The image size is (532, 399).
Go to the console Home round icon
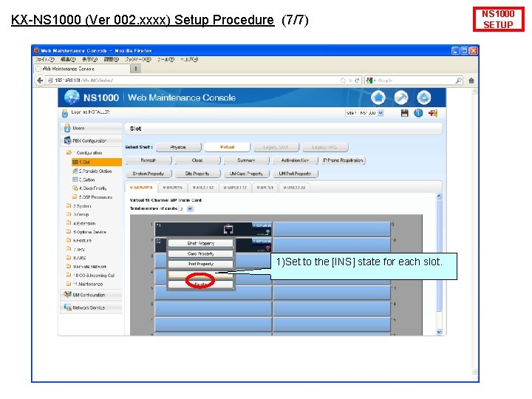(x=378, y=98)
